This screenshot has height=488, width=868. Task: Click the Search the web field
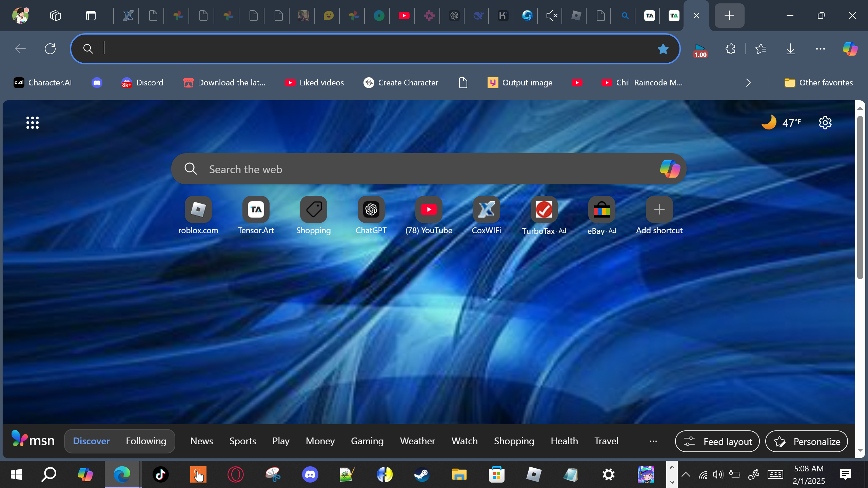pos(407,169)
